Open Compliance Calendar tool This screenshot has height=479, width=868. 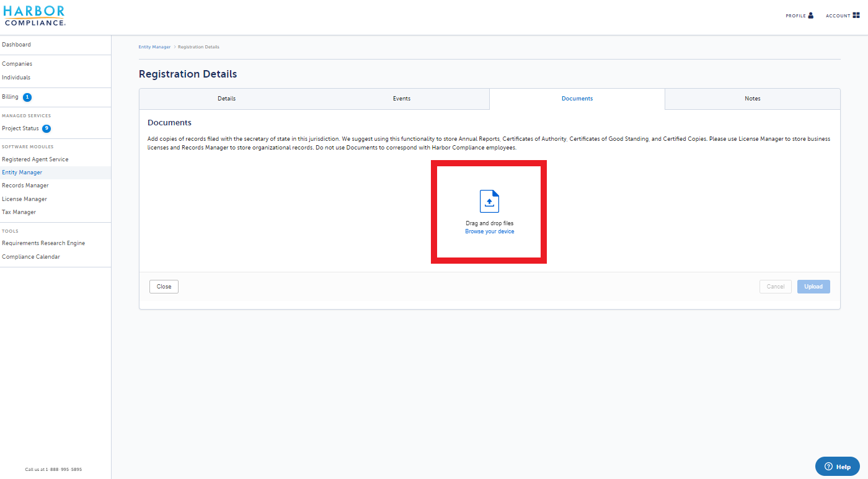click(x=31, y=257)
